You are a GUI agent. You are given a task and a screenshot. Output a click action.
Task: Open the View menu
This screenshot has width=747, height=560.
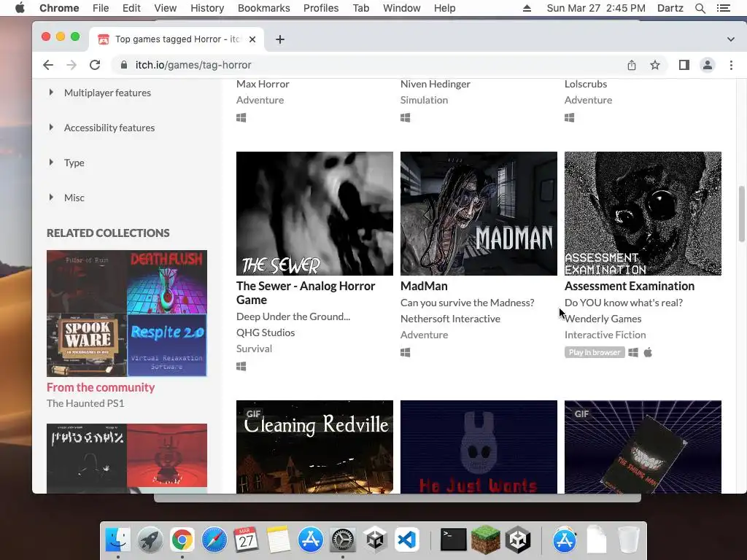click(x=166, y=8)
